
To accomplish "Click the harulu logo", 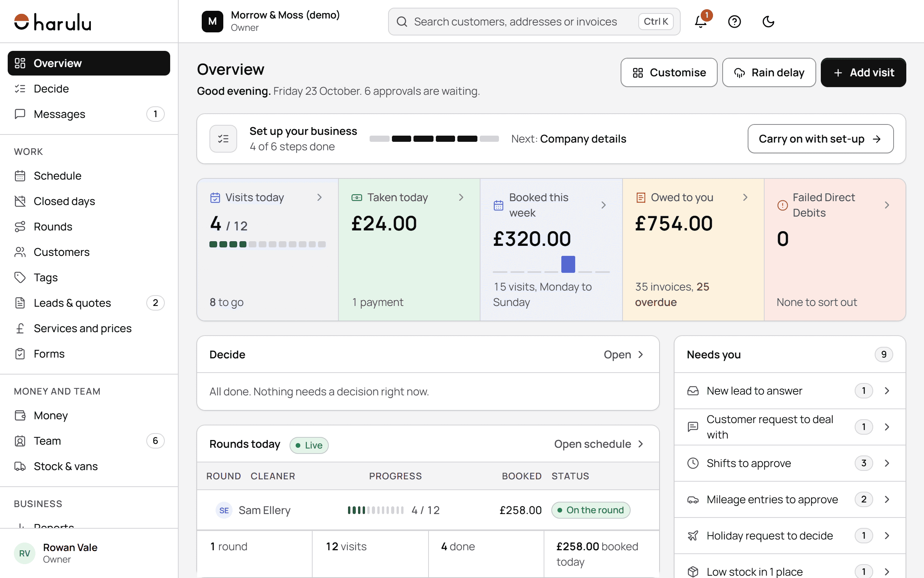I will [x=53, y=22].
